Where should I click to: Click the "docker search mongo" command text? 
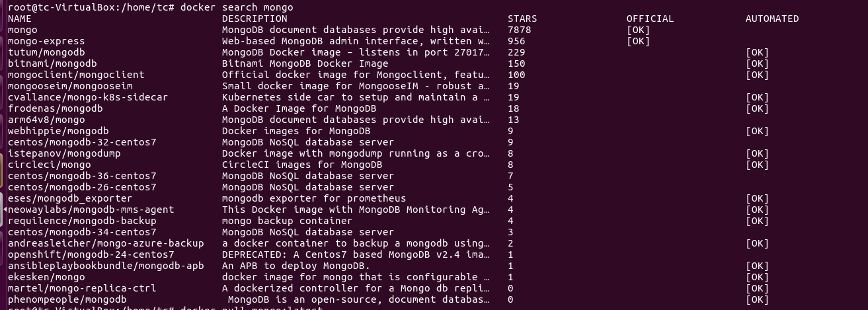pos(236,7)
